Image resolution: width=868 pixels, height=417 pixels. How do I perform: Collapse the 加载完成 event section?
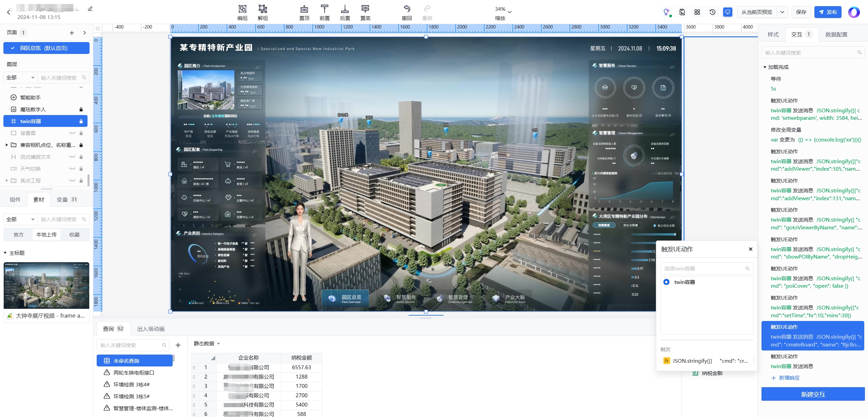click(x=765, y=68)
